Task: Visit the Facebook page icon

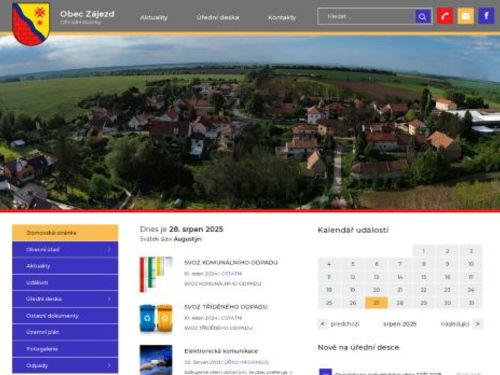Action: 486,16
